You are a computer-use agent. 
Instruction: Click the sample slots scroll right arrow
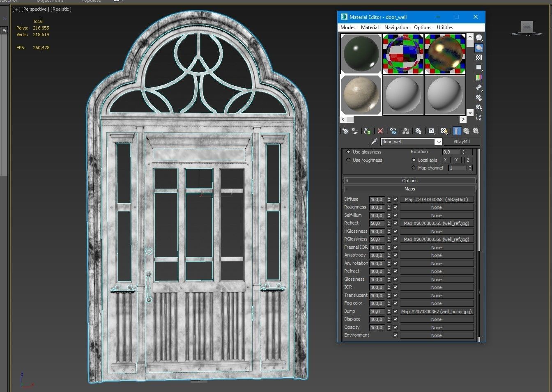point(463,119)
